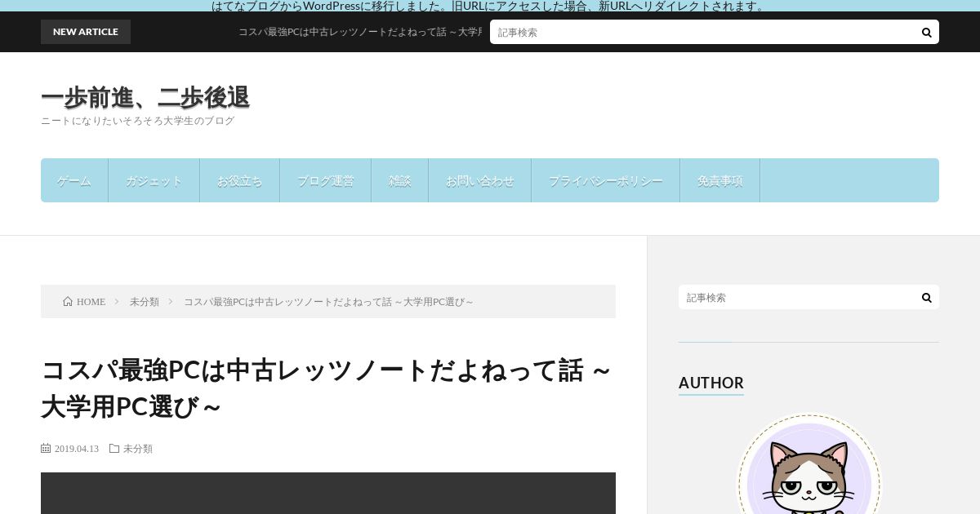Open the ゲーム menu item
Screen dimensions: 980x514
pyautogui.click(x=74, y=180)
